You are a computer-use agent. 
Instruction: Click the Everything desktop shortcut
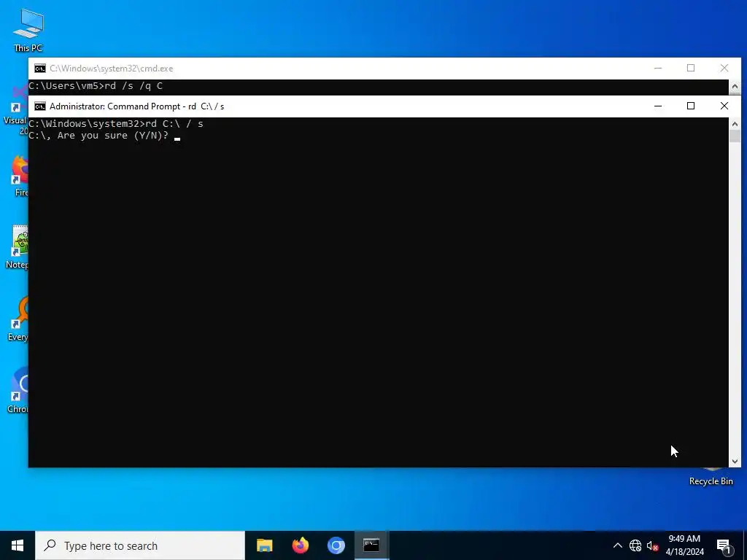(x=18, y=319)
